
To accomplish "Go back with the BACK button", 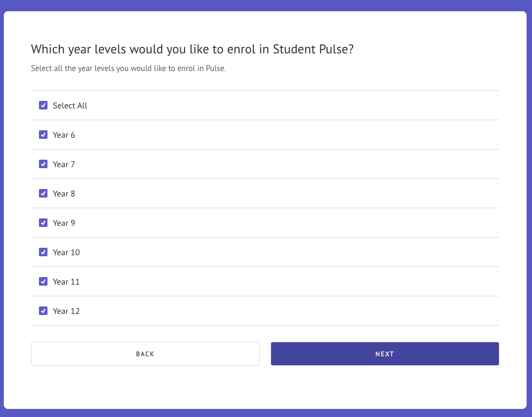I will coord(145,354).
